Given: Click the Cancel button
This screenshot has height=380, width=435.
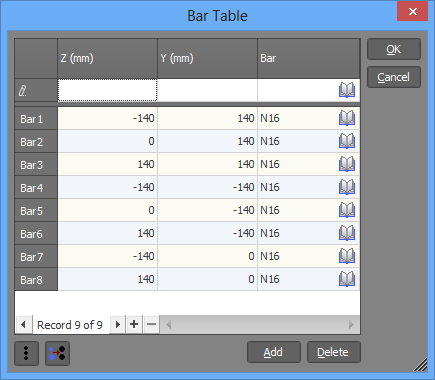Looking at the screenshot, I should tap(394, 77).
